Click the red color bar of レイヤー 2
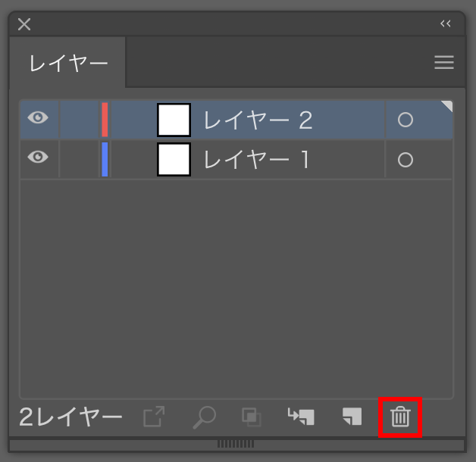The width and height of the screenshot is (476, 462). point(105,120)
